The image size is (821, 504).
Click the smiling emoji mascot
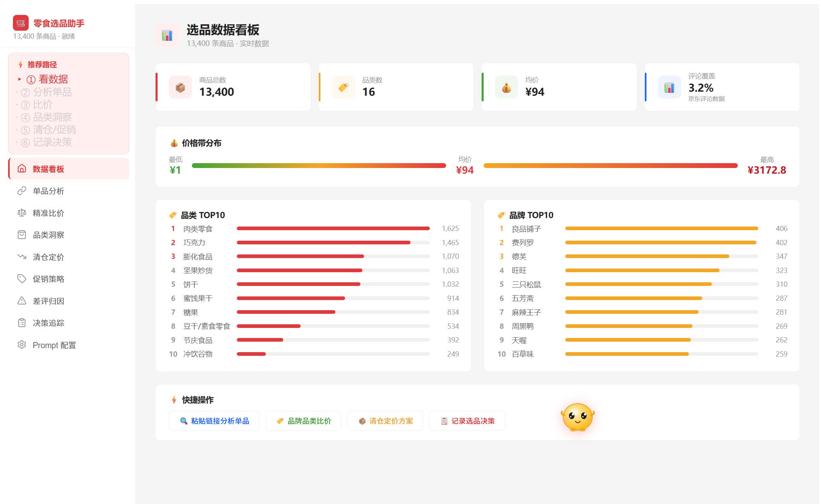[577, 417]
